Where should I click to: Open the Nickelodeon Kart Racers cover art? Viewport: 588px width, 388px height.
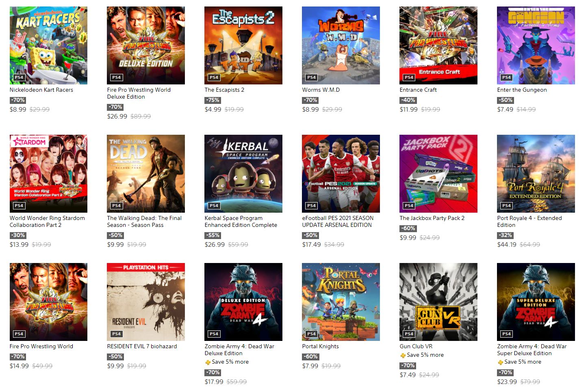pyautogui.click(x=48, y=45)
